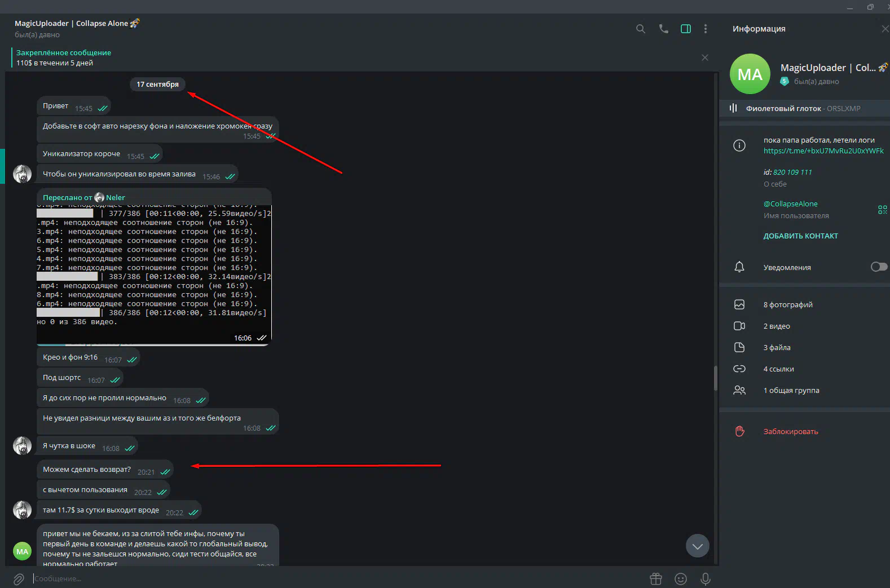The image size is (890, 588).
Task: Open the forwarded terminal screenshot image
Action: 153,271
